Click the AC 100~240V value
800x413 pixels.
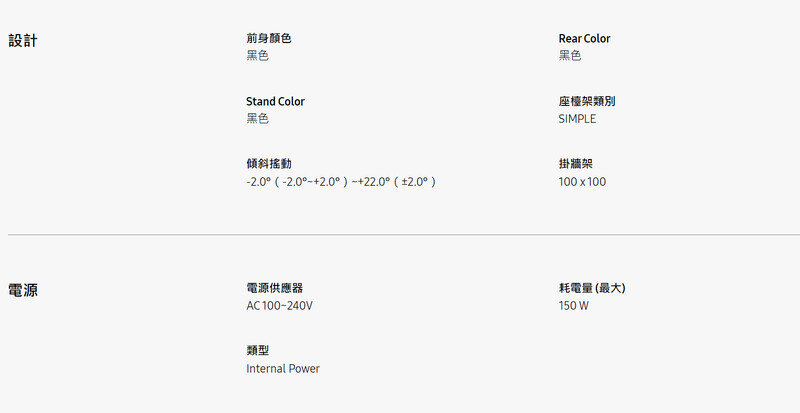[279, 306]
